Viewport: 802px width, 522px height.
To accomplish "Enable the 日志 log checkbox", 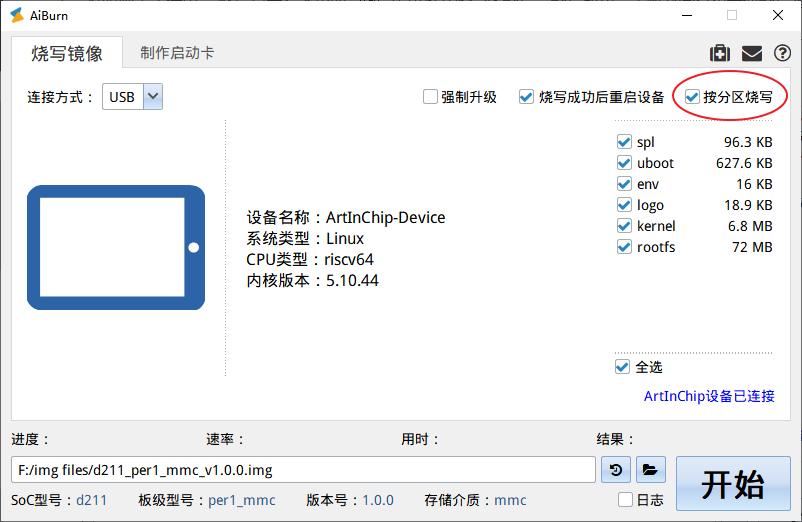I will (625, 499).
